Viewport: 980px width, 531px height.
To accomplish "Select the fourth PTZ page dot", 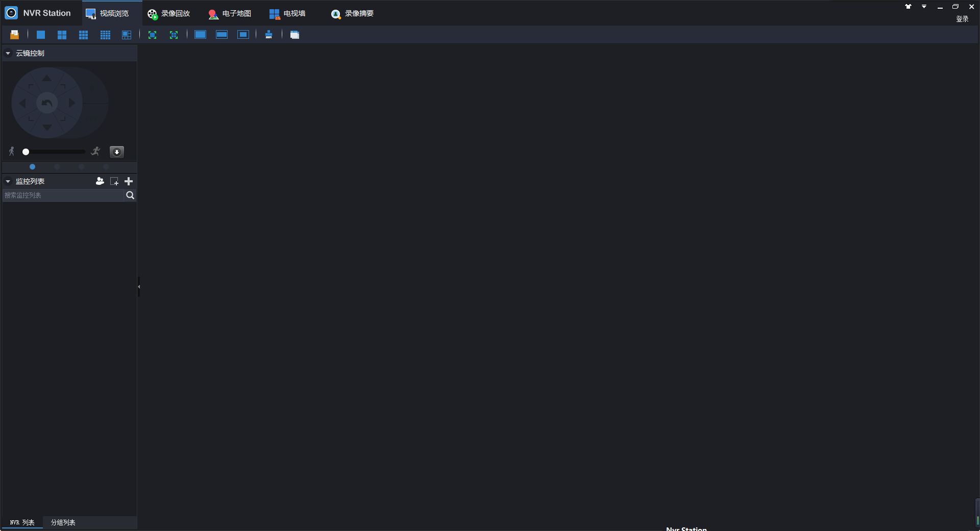I will tap(106, 167).
